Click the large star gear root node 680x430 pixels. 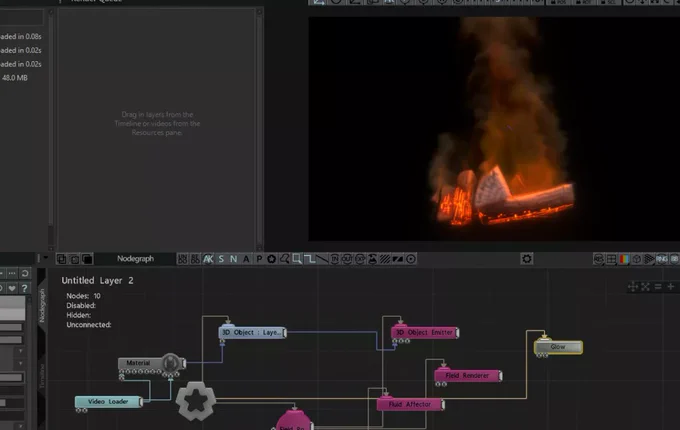[196, 401]
